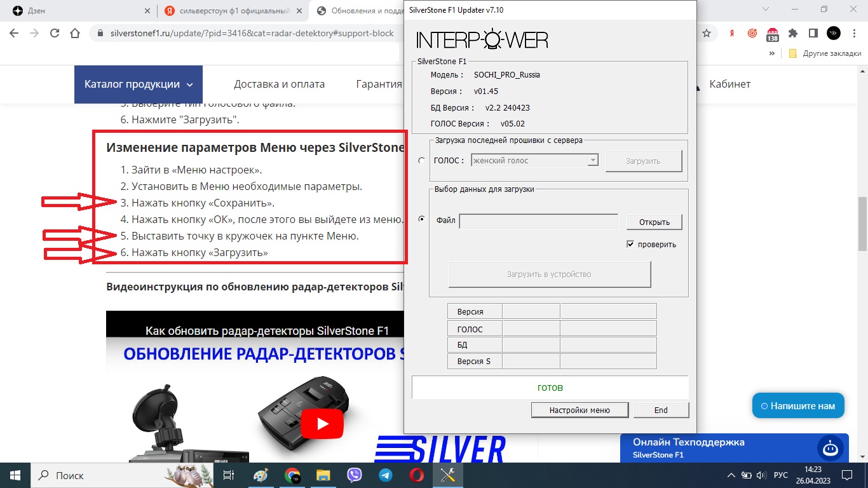The image size is (868, 488).
Task: Open the Каталог продукции dropdown menu
Action: (x=138, y=84)
